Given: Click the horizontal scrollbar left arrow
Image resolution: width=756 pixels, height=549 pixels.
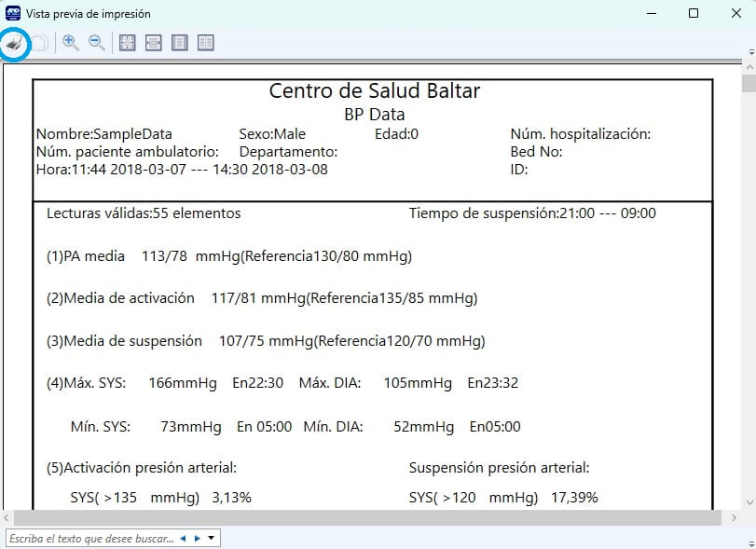Looking at the screenshot, I should 7,516.
